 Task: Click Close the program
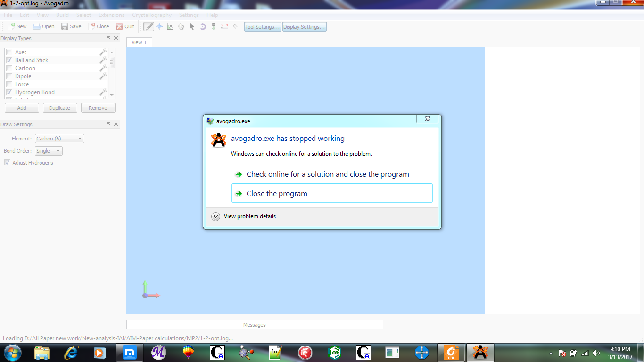tap(332, 193)
